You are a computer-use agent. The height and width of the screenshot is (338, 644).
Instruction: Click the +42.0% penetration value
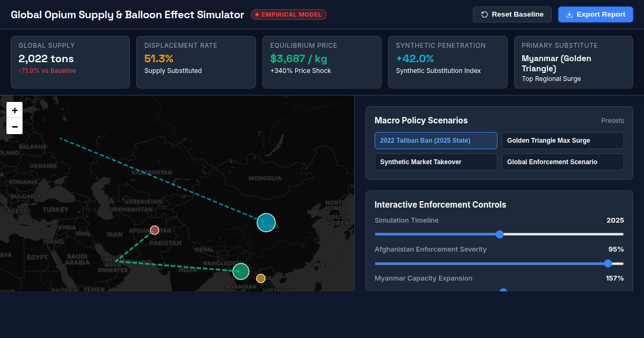click(x=415, y=58)
